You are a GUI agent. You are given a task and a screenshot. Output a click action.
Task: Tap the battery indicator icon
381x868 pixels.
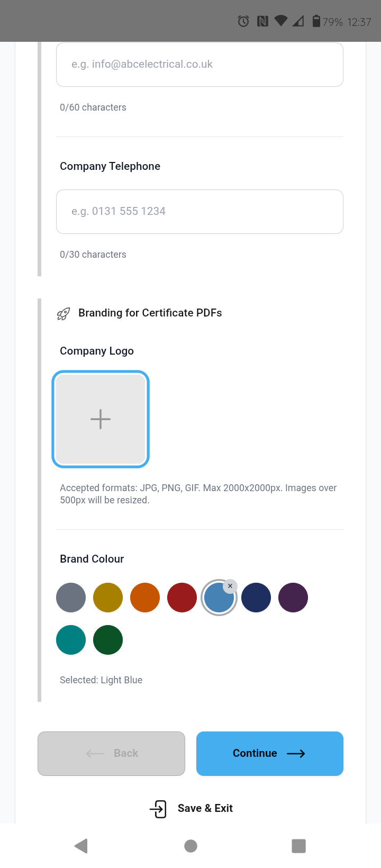pos(316,21)
